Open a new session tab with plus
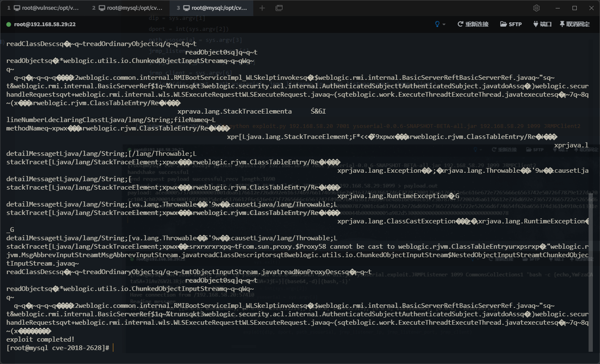The height and width of the screenshot is (364, 600). coord(262,8)
